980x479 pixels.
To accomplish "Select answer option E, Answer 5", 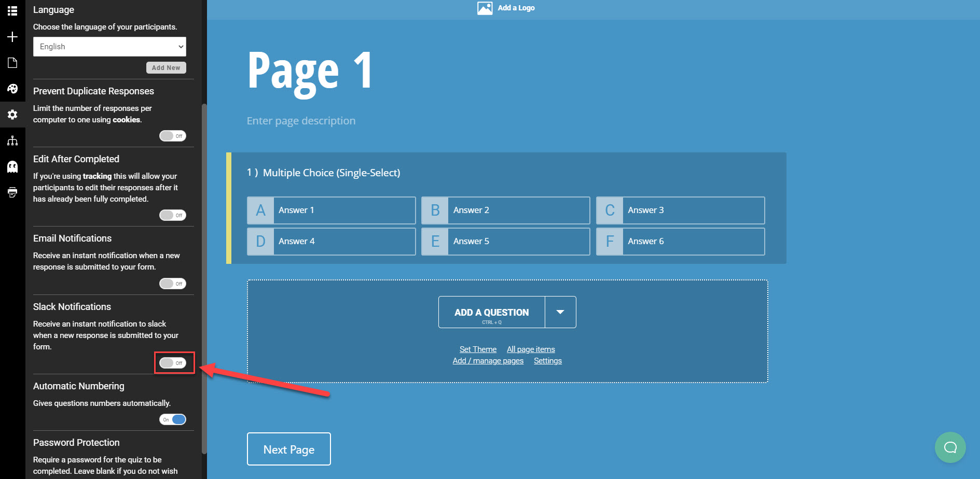I will coord(506,242).
